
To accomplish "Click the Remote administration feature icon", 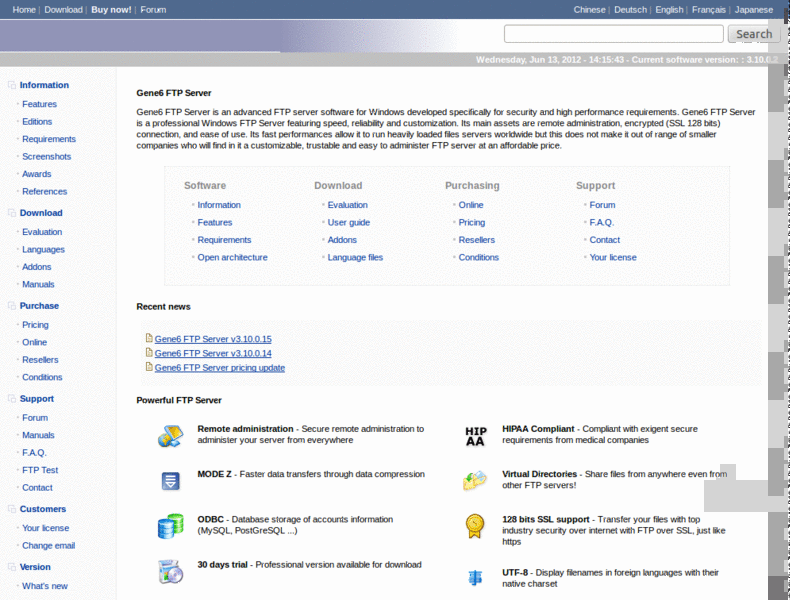I will point(170,436).
